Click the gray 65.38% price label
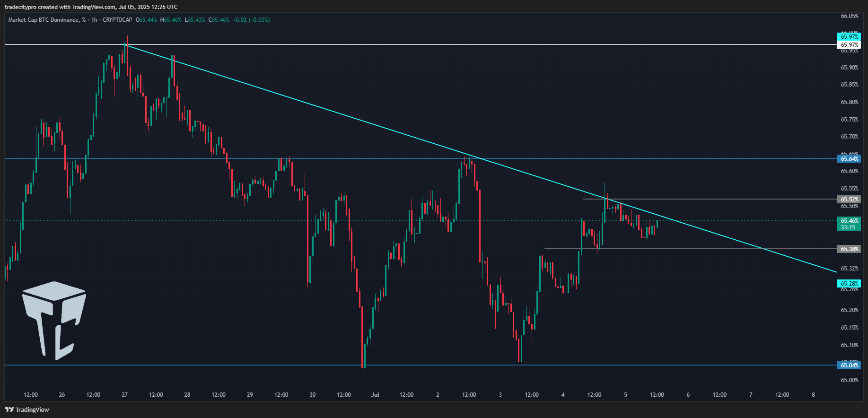Screen dimensions: 868x418 click(x=849, y=249)
